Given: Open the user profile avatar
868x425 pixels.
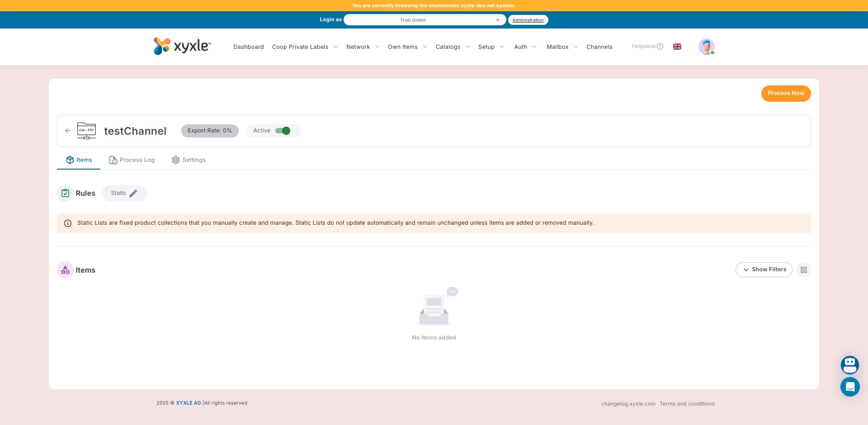Looking at the screenshot, I should (706, 47).
